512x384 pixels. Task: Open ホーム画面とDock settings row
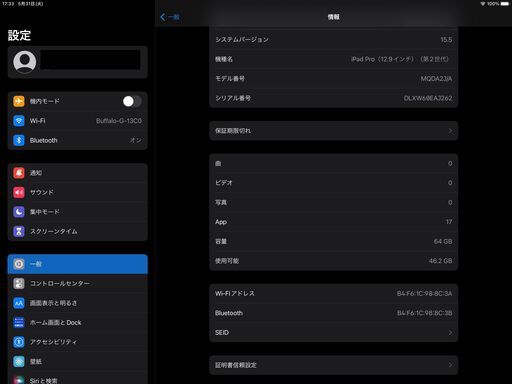(78, 322)
